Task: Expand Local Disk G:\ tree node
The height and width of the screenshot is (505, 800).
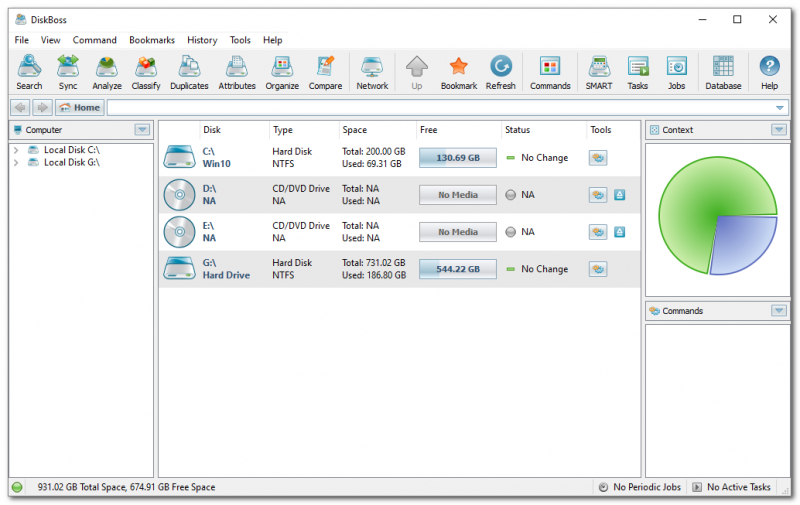Action: click(16, 162)
